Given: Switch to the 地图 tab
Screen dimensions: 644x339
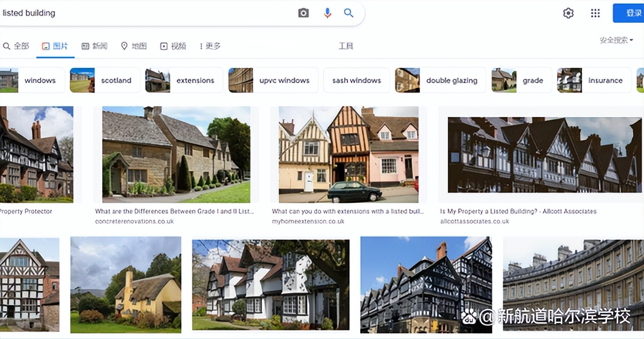Looking at the screenshot, I should (134, 46).
